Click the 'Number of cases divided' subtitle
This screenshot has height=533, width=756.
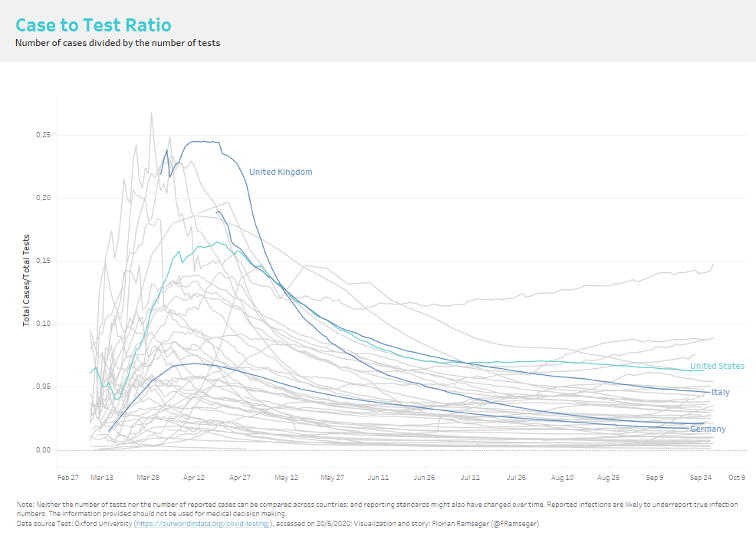coord(117,43)
